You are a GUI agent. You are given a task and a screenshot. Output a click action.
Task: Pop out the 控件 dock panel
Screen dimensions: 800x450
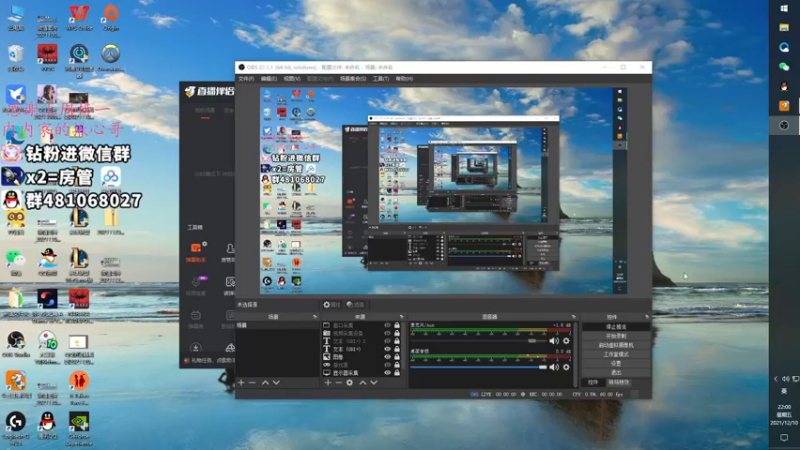646,317
